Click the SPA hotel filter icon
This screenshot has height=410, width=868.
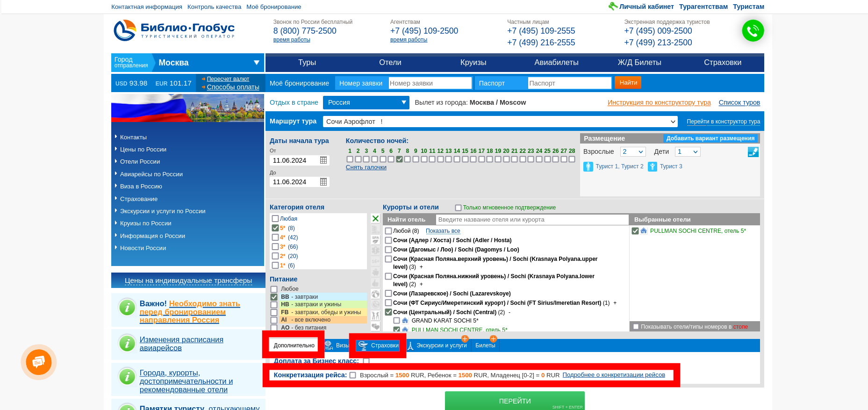pos(375,239)
